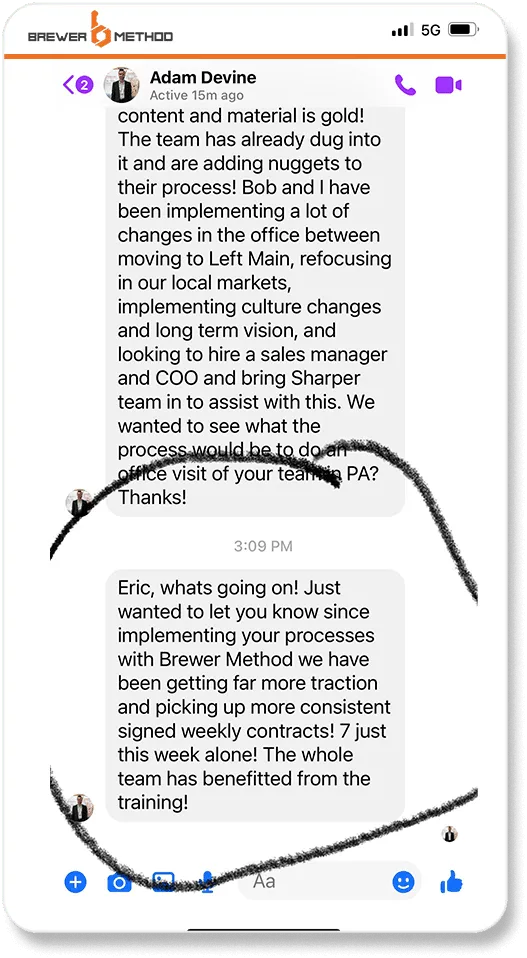Tap the sender avatar beside the Thanks! message

click(79, 503)
